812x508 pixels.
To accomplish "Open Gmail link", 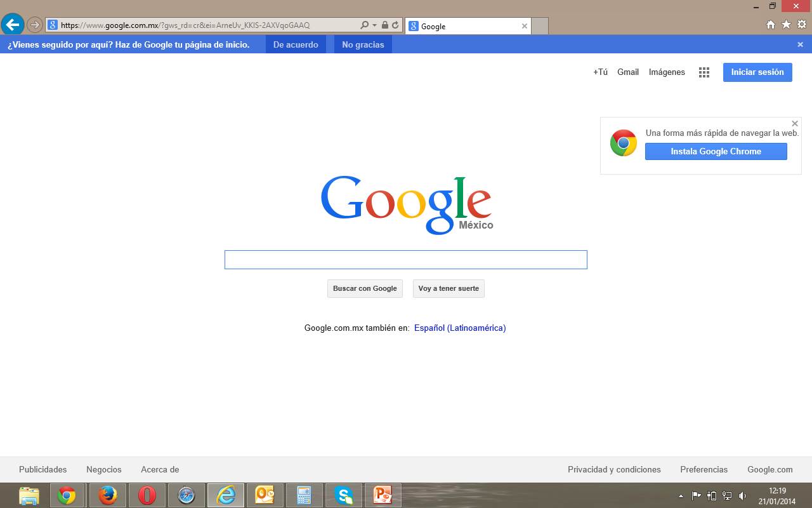I will pyautogui.click(x=628, y=72).
